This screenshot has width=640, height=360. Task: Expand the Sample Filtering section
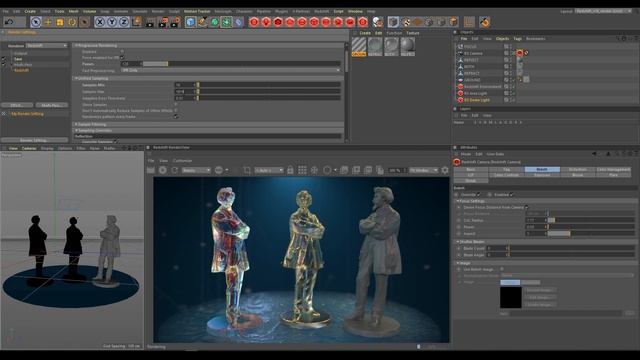click(x=76, y=124)
